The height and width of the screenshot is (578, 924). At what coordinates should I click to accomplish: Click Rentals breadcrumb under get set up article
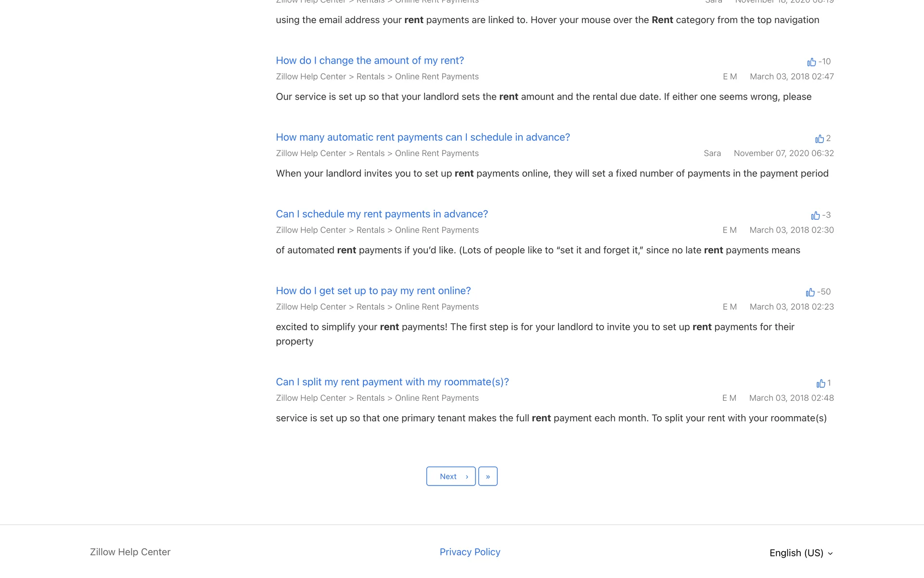pyautogui.click(x=370, y=307)
